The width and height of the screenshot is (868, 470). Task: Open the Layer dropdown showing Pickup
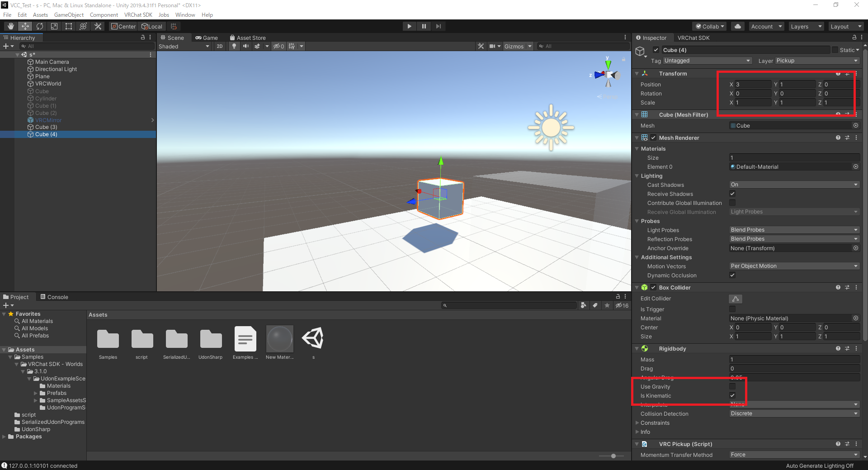point(817,61)
